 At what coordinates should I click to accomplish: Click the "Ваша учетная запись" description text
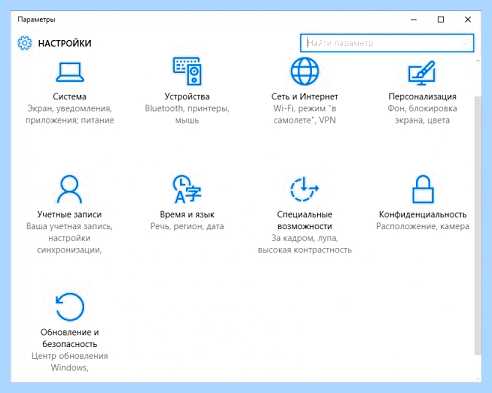[69, 227]
